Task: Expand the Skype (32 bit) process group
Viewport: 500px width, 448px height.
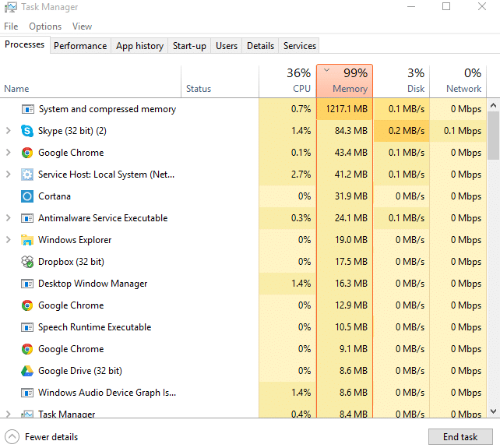Action: point(9,131)
